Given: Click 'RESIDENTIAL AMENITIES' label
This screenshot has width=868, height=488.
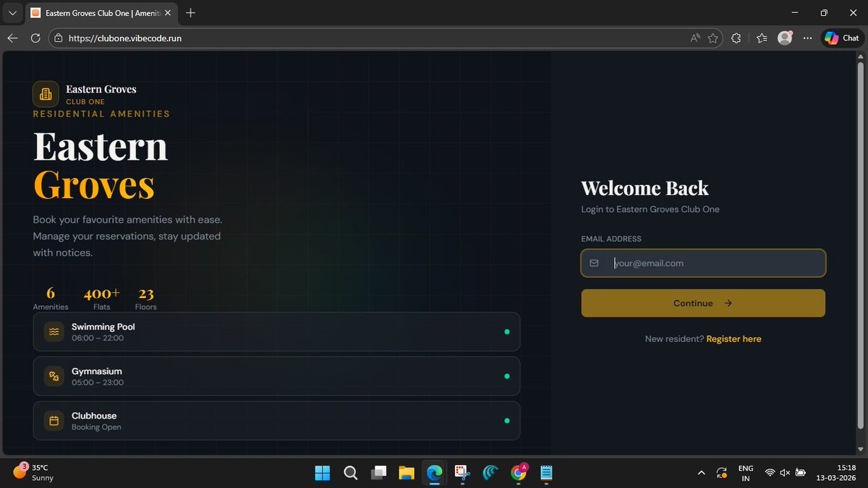Looking at the screenshot, I should 101,114.
